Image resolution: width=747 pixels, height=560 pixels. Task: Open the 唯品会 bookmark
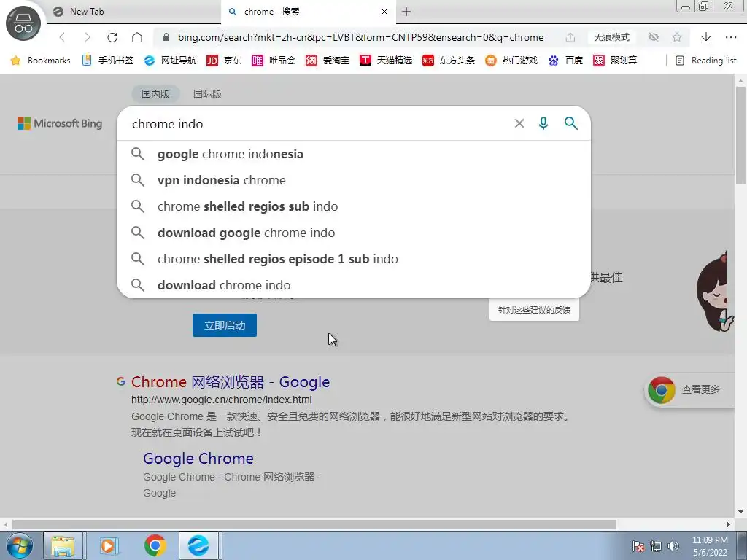274,61
